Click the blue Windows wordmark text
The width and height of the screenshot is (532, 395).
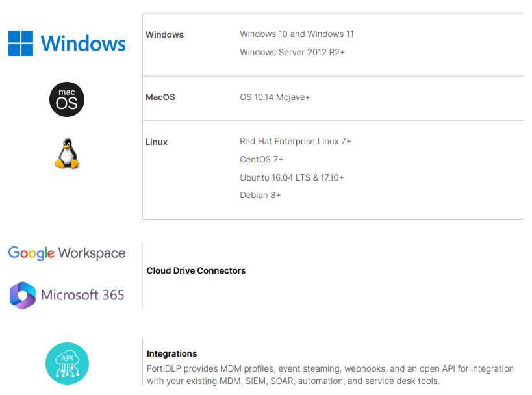83,44
